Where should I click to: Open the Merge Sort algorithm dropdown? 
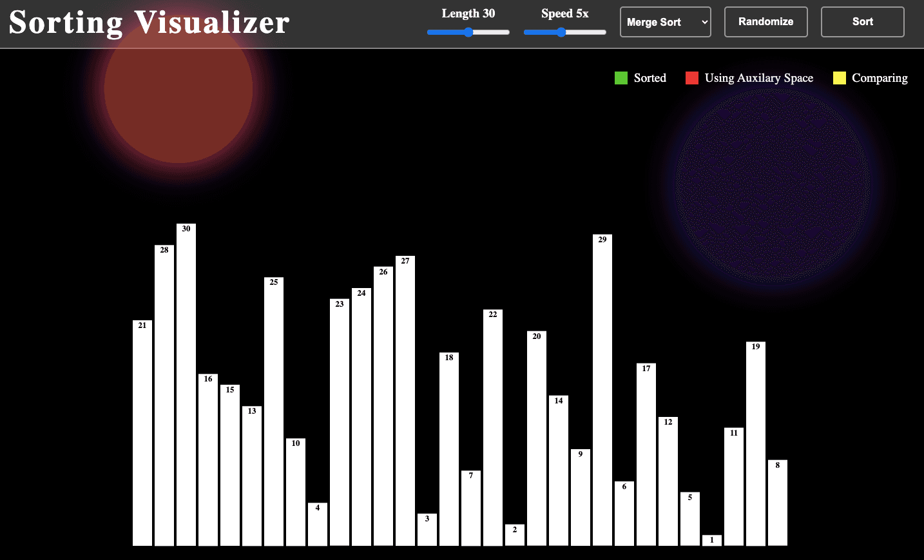click(x=666, y=22)
